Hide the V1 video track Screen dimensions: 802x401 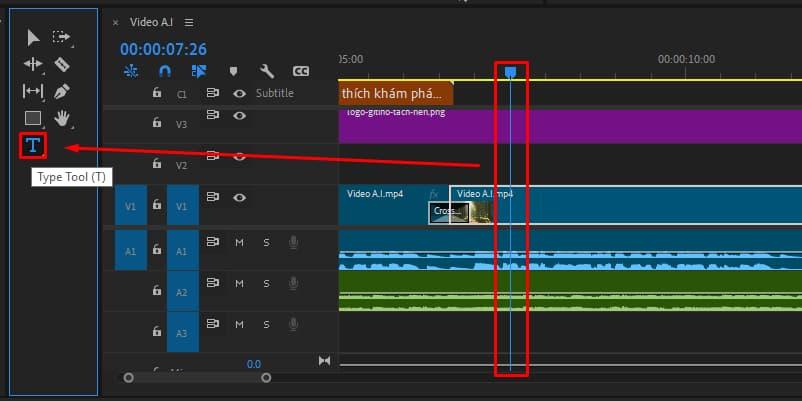[239, 197]
